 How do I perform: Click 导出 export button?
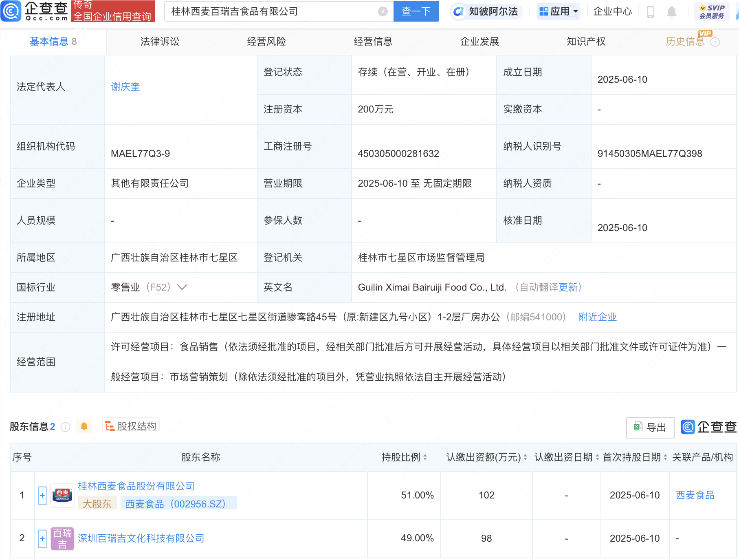tap(650, 427)
